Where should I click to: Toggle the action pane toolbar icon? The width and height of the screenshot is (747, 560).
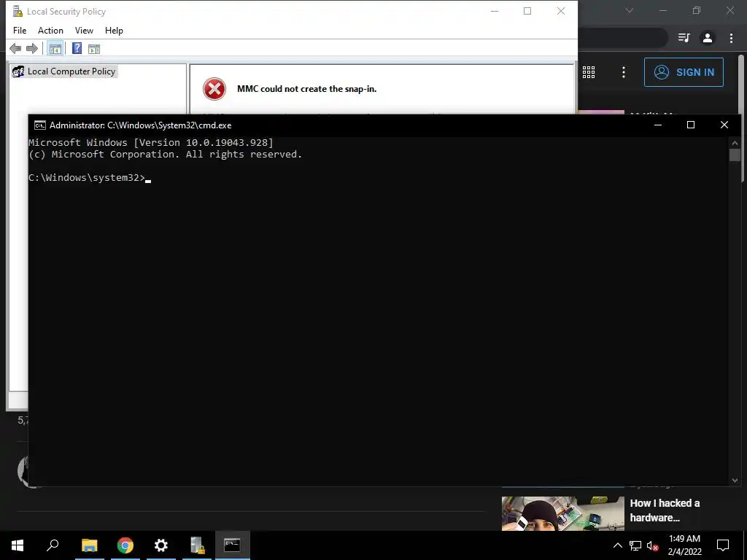click(94, 49)
